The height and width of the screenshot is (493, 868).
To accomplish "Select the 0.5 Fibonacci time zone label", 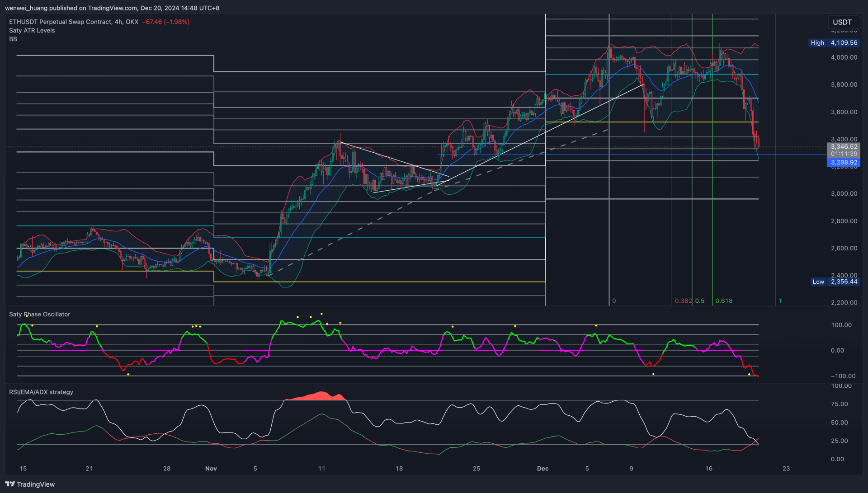I will pos(700,301).
